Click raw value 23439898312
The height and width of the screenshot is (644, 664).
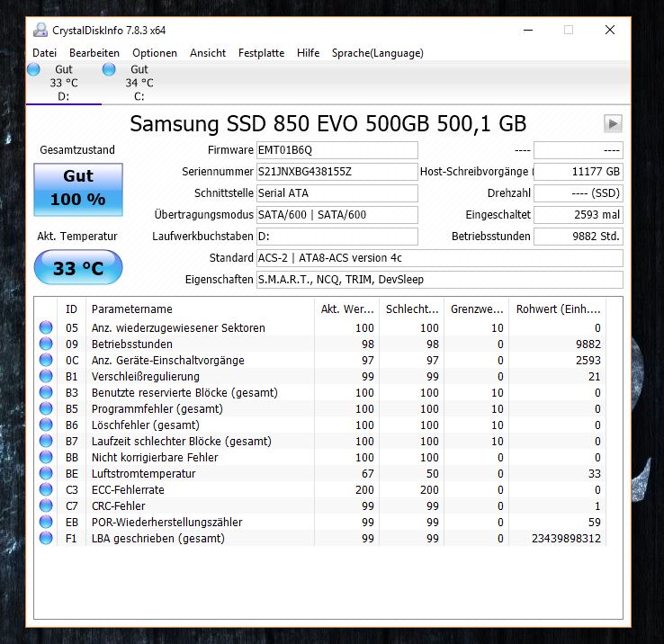pos(566,538)
